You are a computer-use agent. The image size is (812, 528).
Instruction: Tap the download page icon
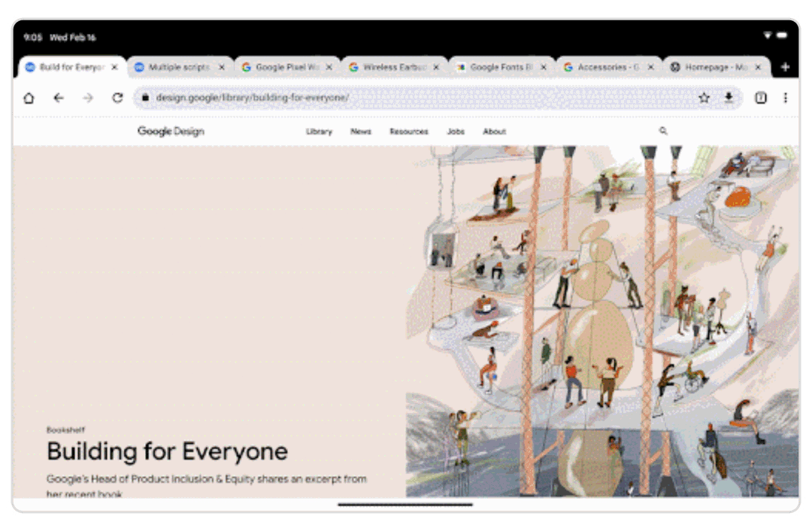coord(728,98)
